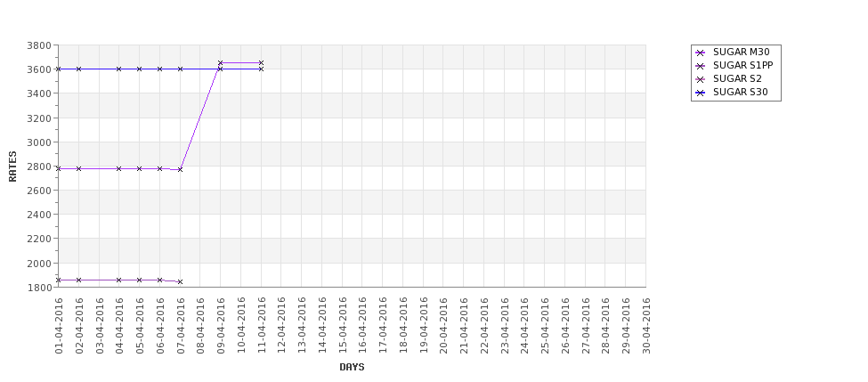Click the 11-04-2016 date label
This screenshot has height=382, width=868.
click(x=261, y=326)
